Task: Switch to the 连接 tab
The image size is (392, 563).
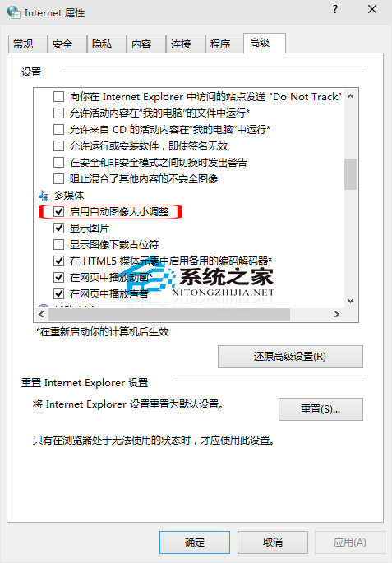Action: pyautogui.click(x=186, y=44)
